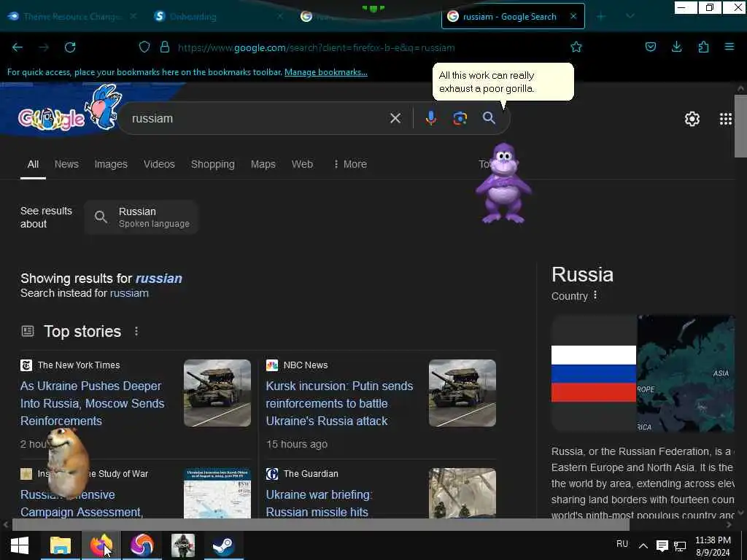Open the Save to Pocket icon
This screenshot has height=560, width=747.
pyautogui.click(x=651, y=47)
